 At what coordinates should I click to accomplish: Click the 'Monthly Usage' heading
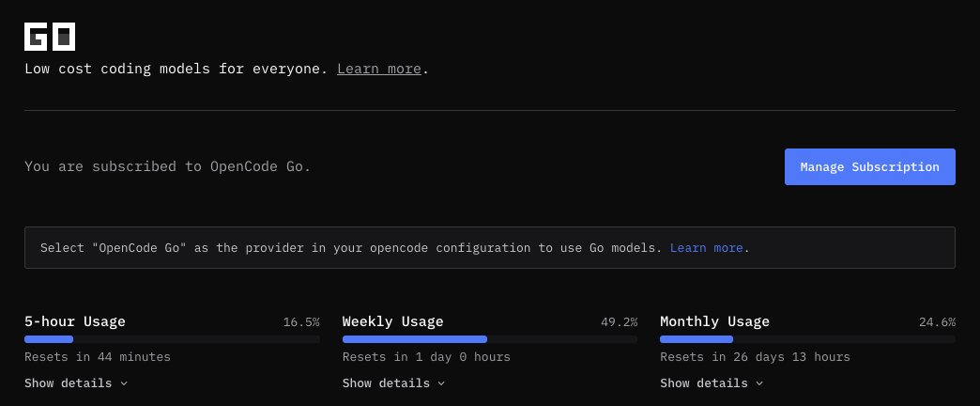[x=715, y=321]
